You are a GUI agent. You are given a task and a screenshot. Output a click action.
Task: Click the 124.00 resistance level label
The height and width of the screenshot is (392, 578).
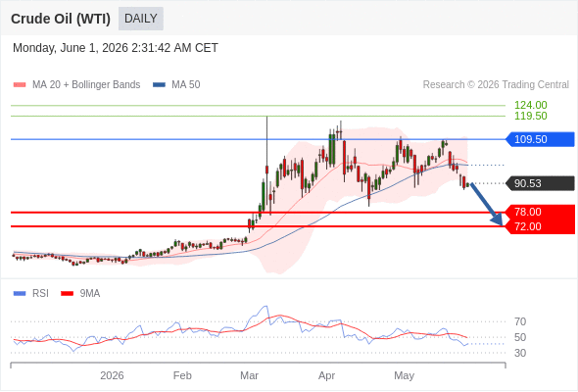[530, 105]
